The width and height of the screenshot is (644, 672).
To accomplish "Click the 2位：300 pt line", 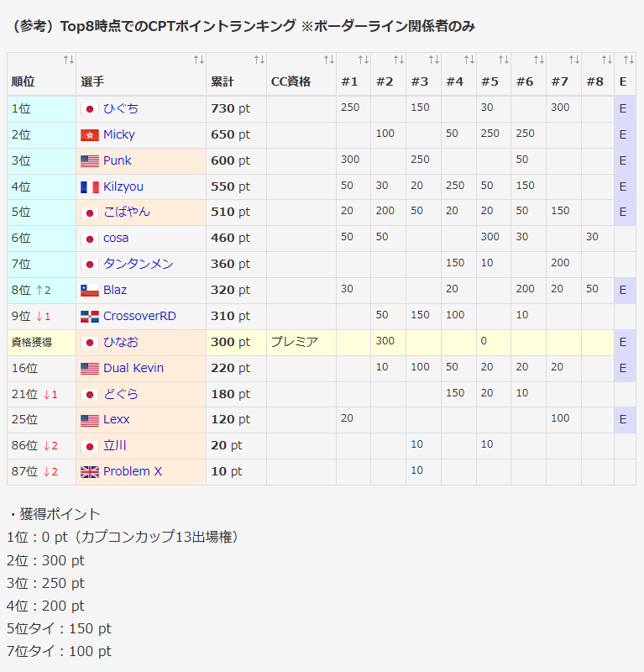I will click(x=45, y=560).
